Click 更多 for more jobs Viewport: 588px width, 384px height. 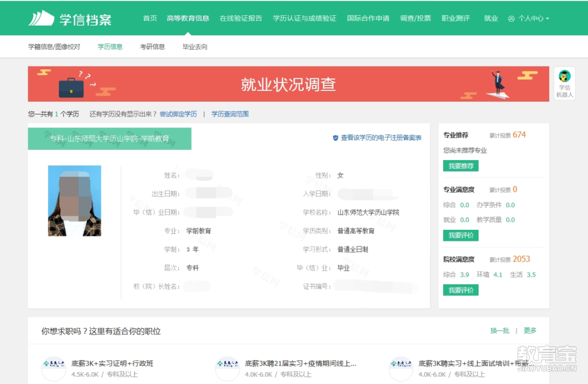[530, 331]
